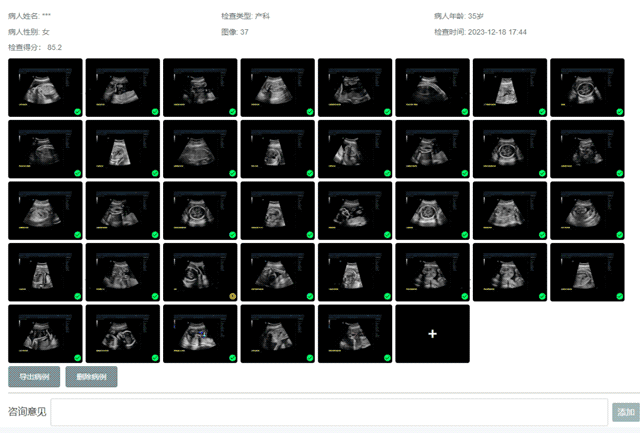Click green check badge on first ultrasound thumbnail
The height and width of the screenshot is (433, 640).
click(x=77, y=111)
